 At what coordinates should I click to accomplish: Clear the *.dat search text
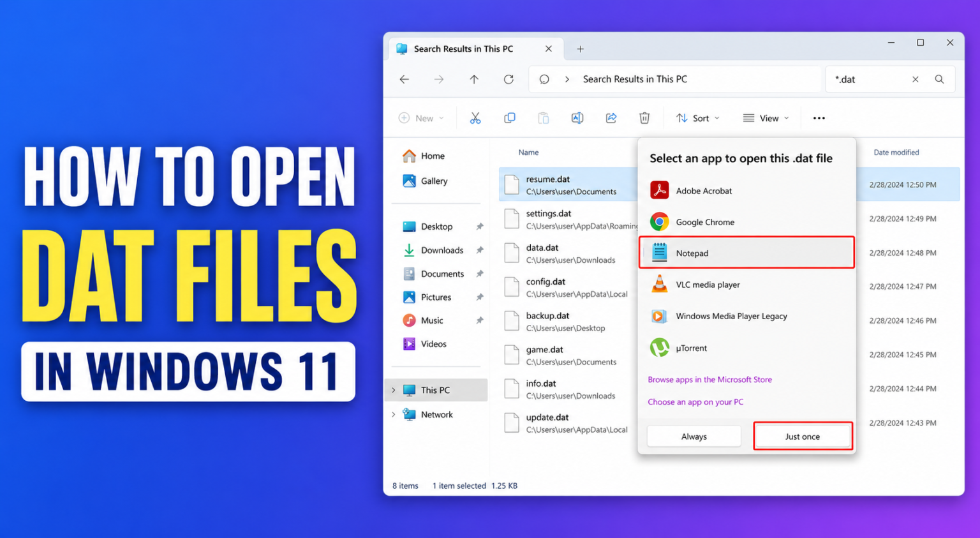click(x=916, y=79)
